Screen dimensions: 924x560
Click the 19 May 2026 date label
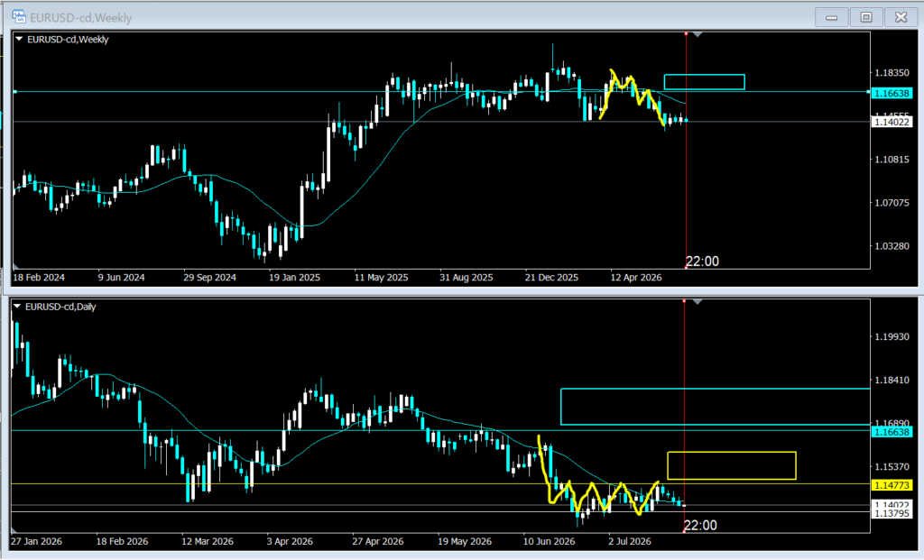point(465,541)
